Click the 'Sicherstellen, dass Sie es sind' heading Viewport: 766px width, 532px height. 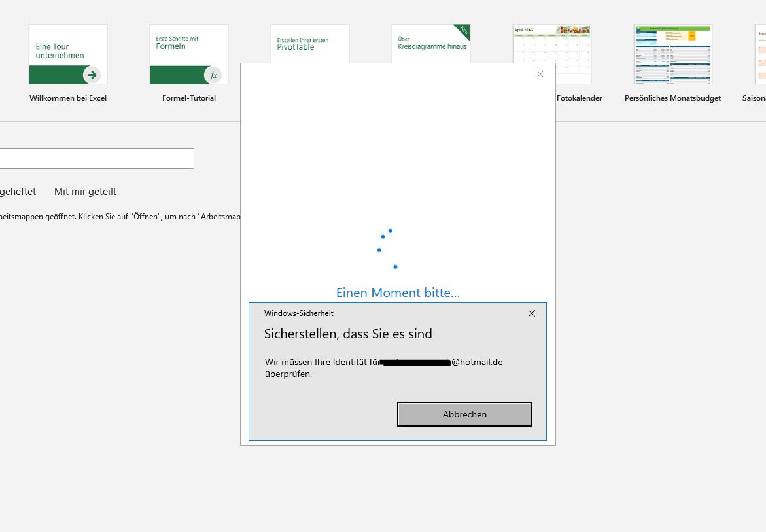pyautogui.click(x=348, y=334)
